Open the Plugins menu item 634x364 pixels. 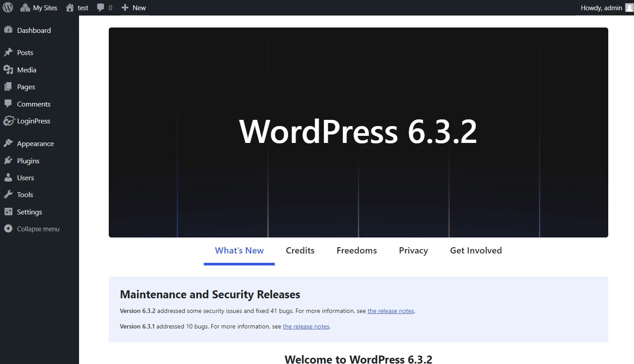tap(28, 161)
